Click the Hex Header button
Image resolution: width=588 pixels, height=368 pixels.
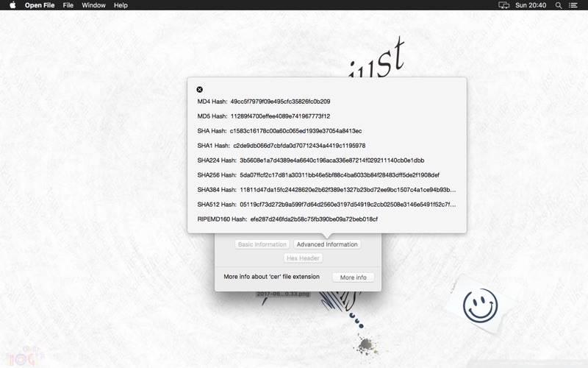pos(303,258)
